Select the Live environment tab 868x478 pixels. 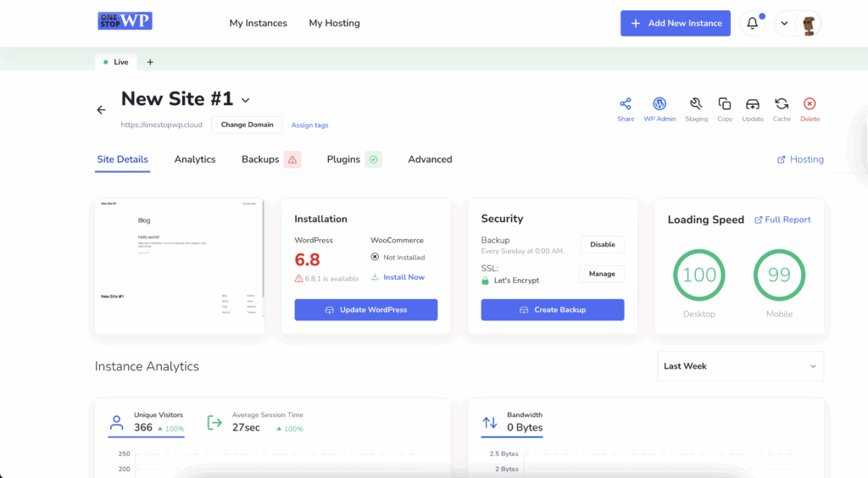(116, 62)
